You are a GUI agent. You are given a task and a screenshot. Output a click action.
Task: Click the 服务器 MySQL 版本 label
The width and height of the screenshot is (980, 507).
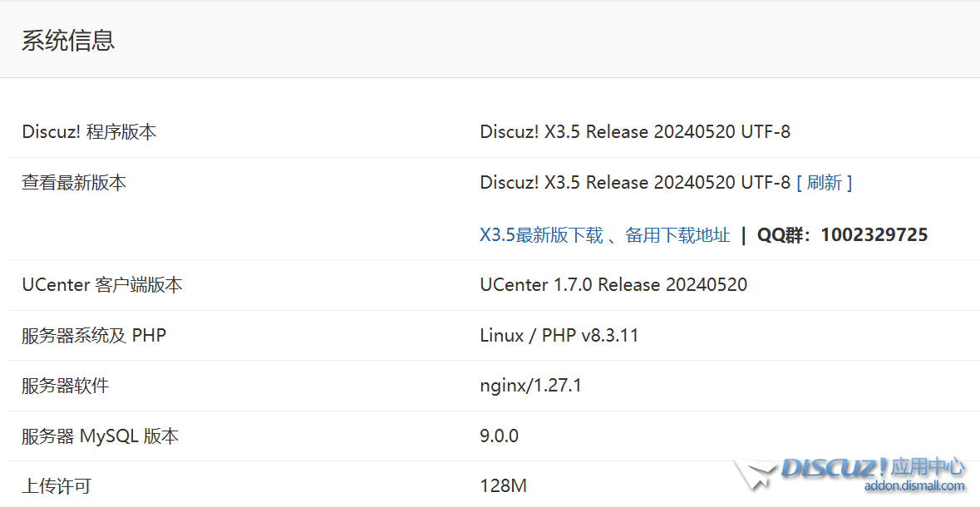coord(100,436)
